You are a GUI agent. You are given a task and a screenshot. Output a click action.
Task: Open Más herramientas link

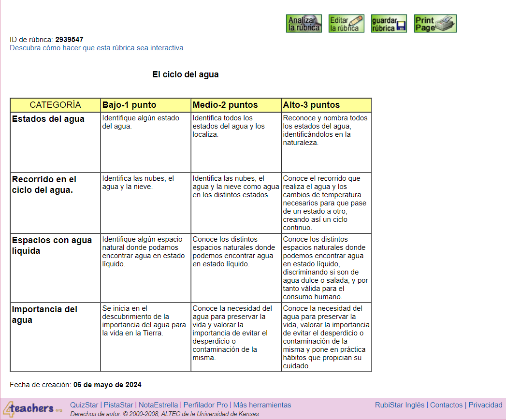[262, 405]
